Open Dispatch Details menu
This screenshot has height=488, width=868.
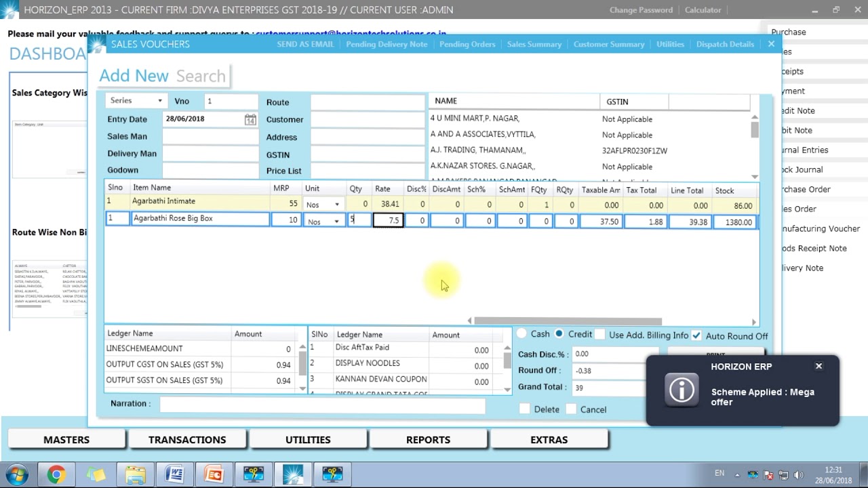point(725,44)
